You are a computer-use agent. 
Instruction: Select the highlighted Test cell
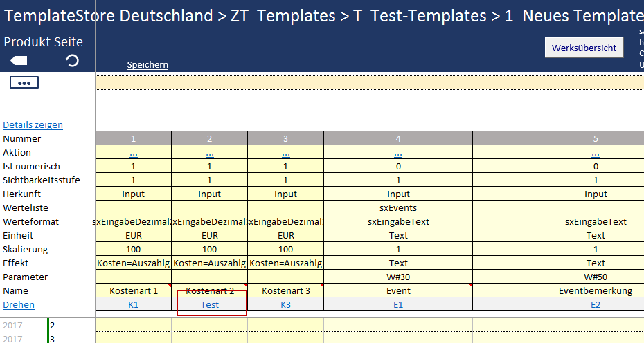(x=210, y=305)
